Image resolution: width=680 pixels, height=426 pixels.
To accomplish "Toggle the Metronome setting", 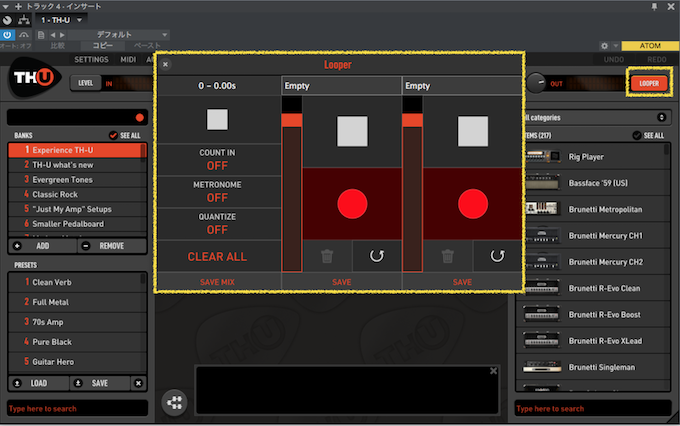I will (x=217, y=192).
